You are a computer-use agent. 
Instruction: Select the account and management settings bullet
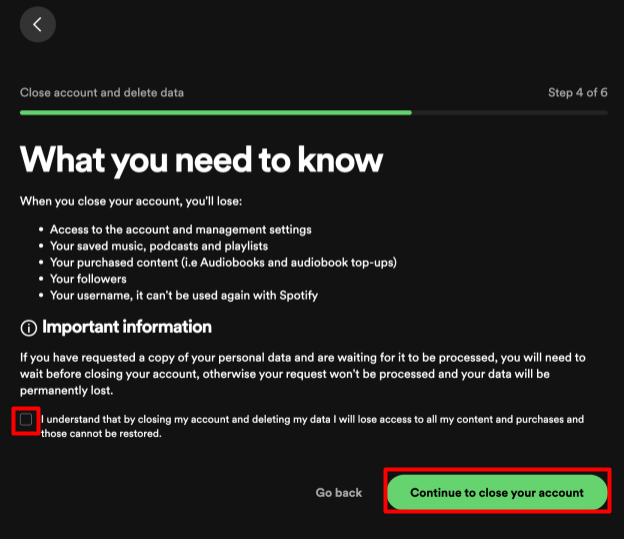(x=180, y=229)
